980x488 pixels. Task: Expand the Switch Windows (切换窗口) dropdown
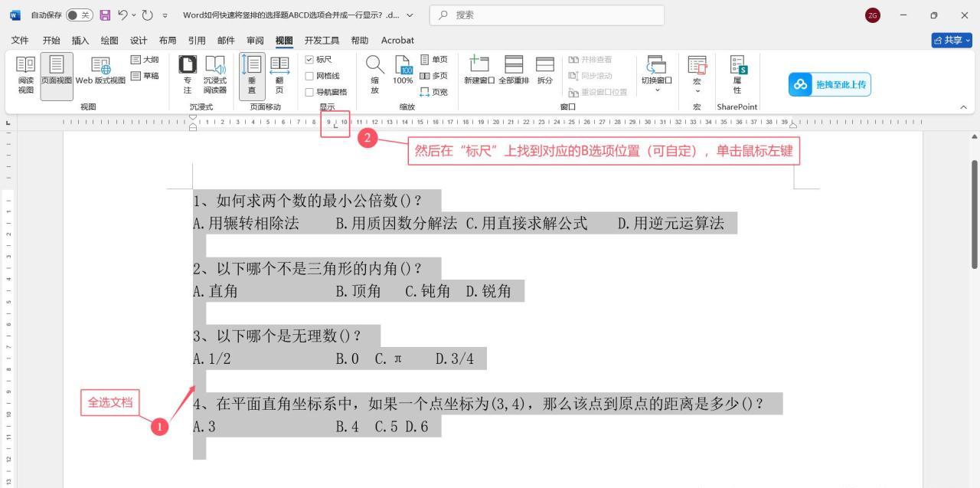657,90
